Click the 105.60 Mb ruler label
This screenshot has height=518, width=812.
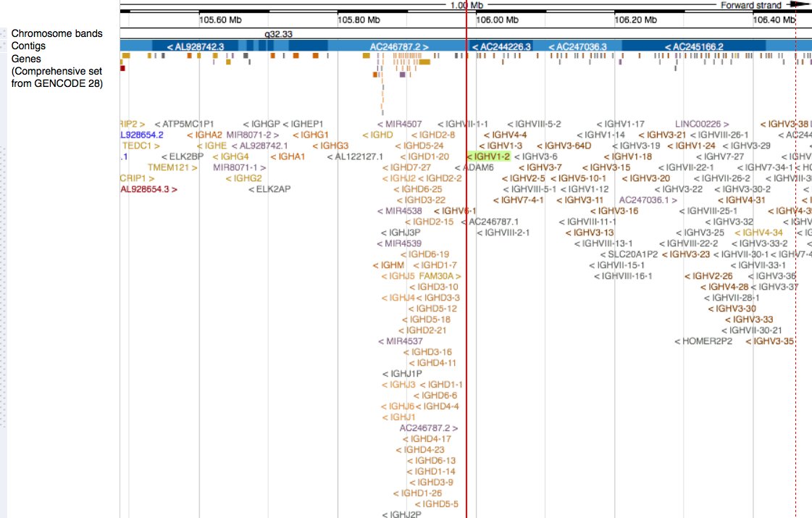click(x=220, y=20)
